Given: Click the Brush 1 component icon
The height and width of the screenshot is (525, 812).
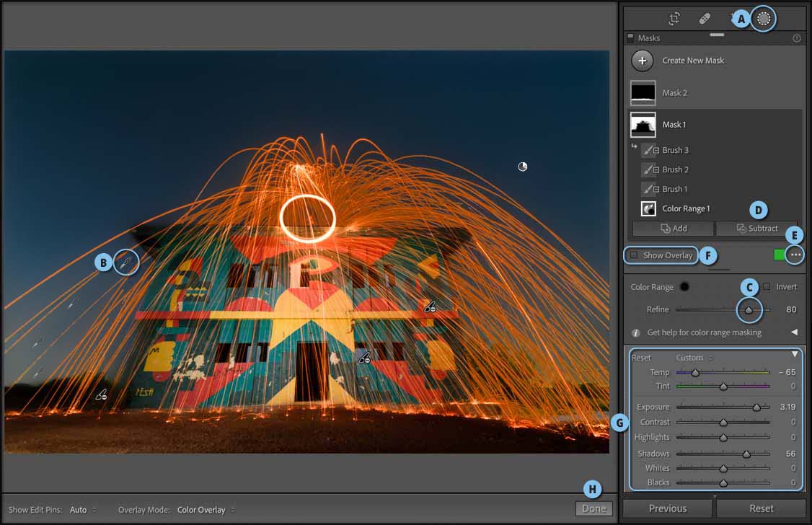Looking at the screenshot, I should (650, 189).
